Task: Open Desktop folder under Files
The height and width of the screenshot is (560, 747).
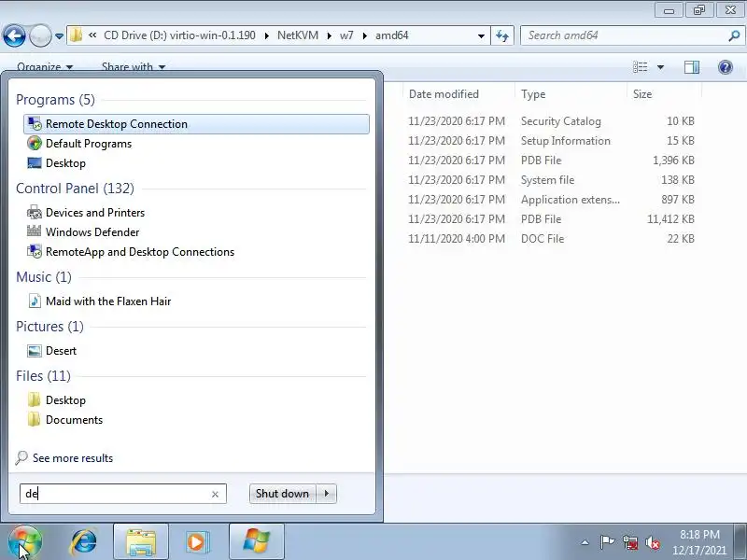Action: pyautogui.click(x=57, y=400)
